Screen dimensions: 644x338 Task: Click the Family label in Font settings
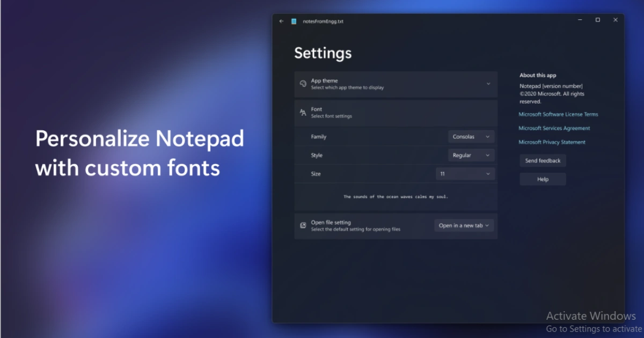pyautogui.click(x=319, y=137)
